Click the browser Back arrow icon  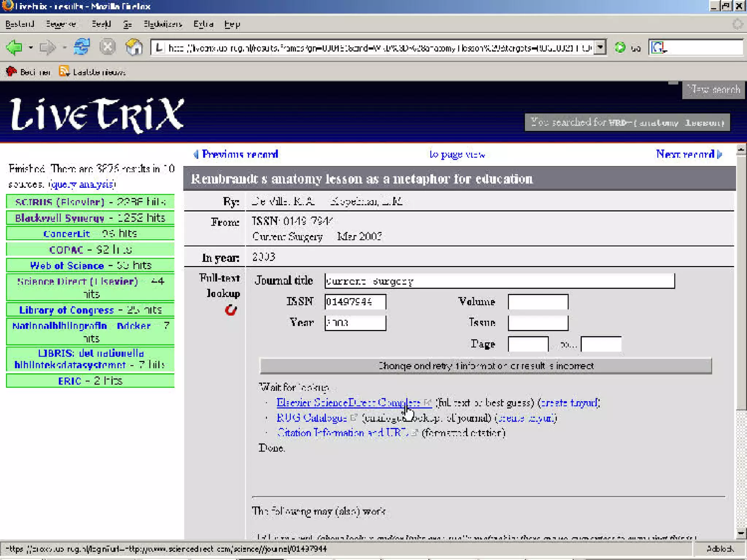pos(15,47)
